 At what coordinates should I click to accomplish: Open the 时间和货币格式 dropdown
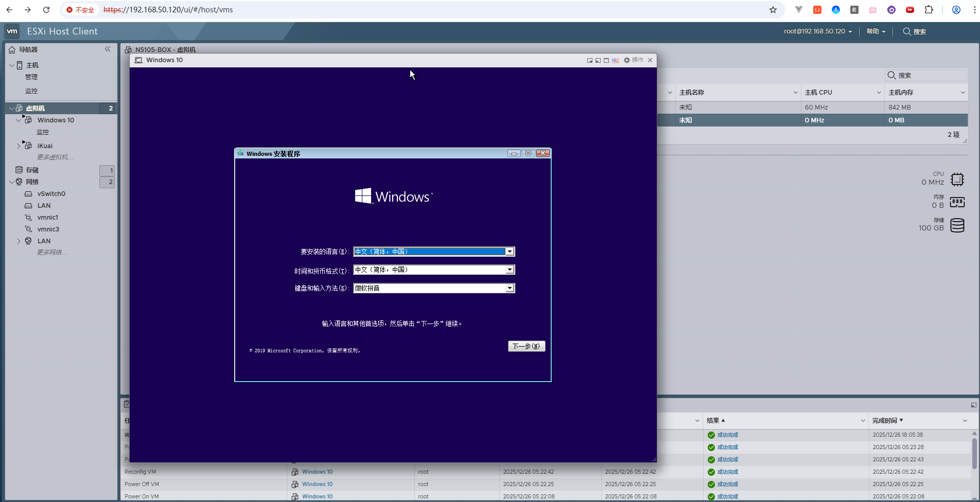tap(510, 270)
